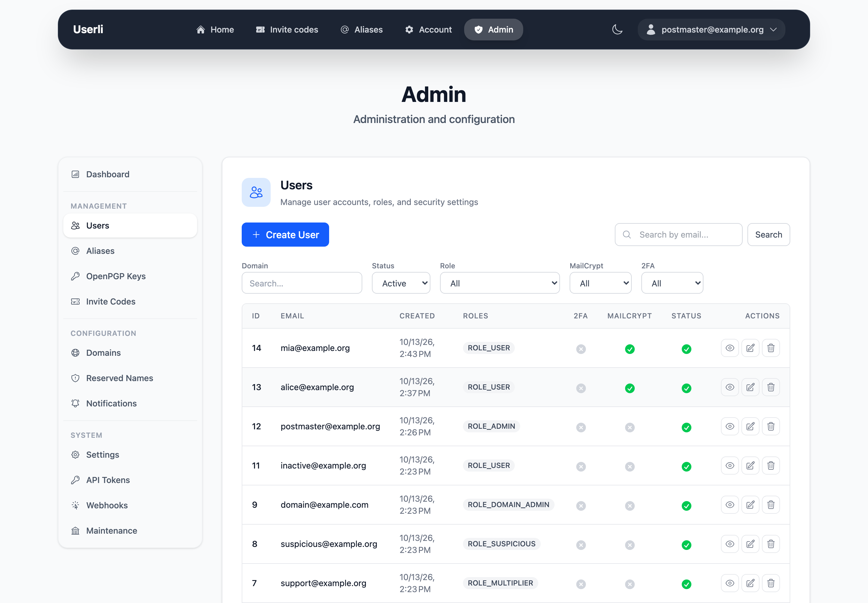Click the Create User button
Viewport: 868px width, 603px height.
tap(285, 235)
